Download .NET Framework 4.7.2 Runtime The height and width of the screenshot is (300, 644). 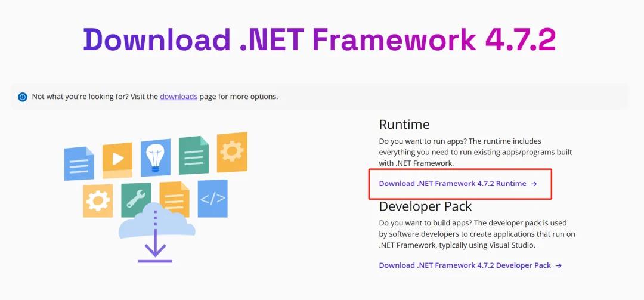pyautogui.click(x=452, y=184)
